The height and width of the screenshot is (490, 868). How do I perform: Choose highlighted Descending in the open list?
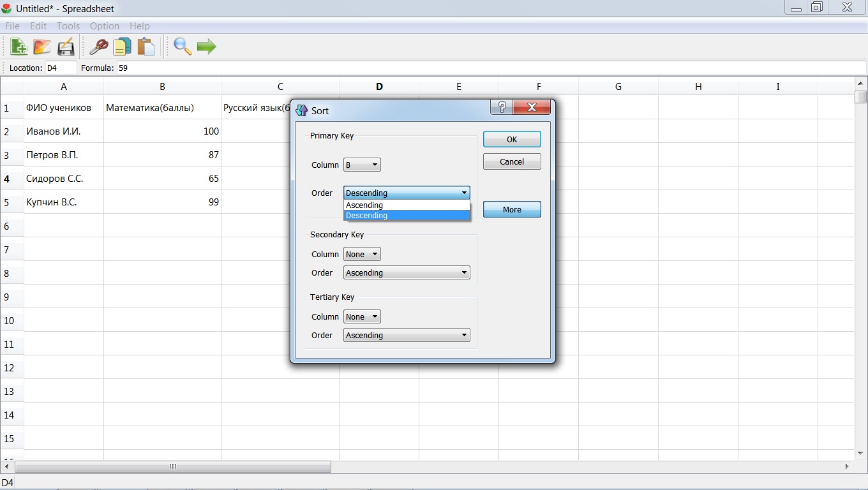coord(407,216)
